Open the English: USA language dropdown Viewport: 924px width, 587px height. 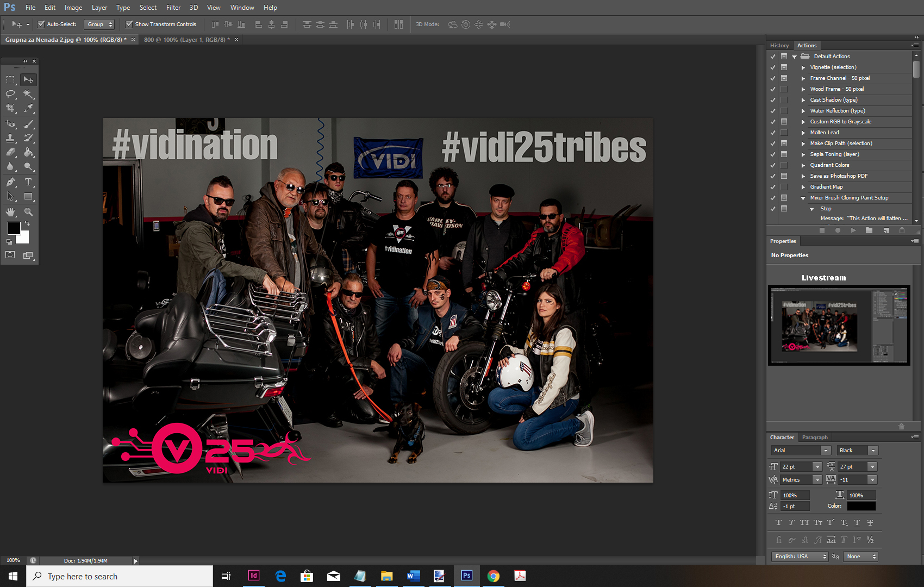[x=799, y=556]
